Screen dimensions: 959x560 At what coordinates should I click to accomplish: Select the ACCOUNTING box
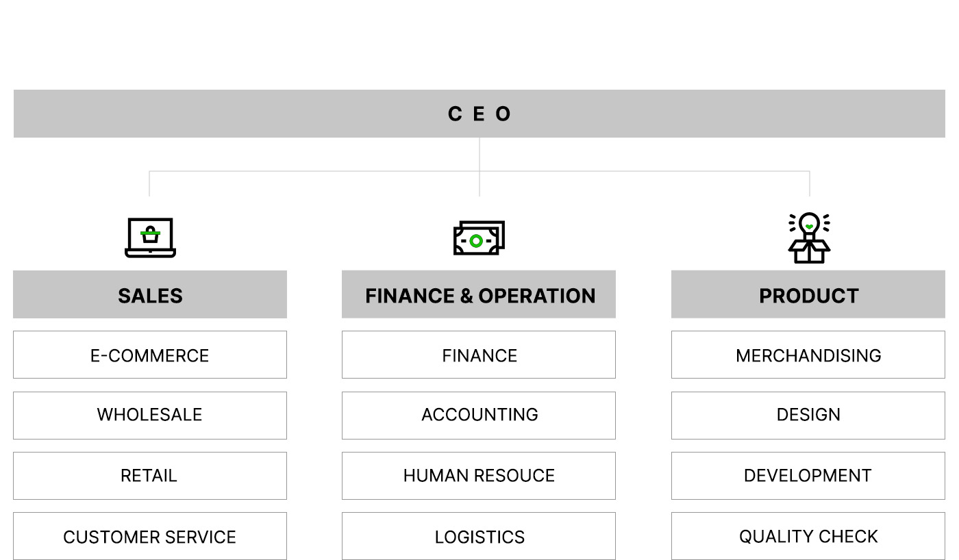[x=479, y=415]
